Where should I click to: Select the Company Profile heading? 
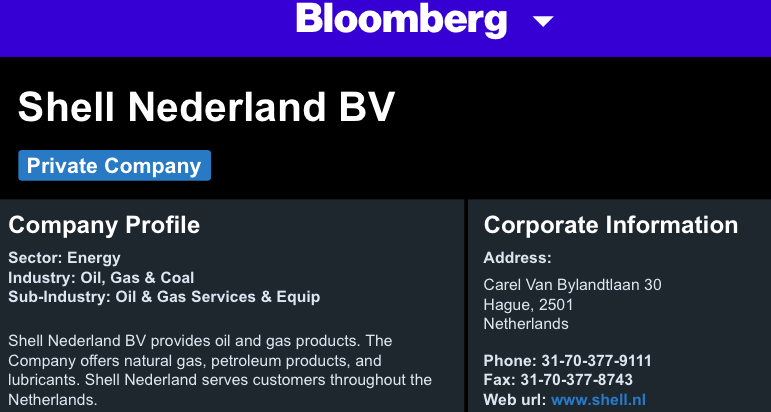(104, 225)
